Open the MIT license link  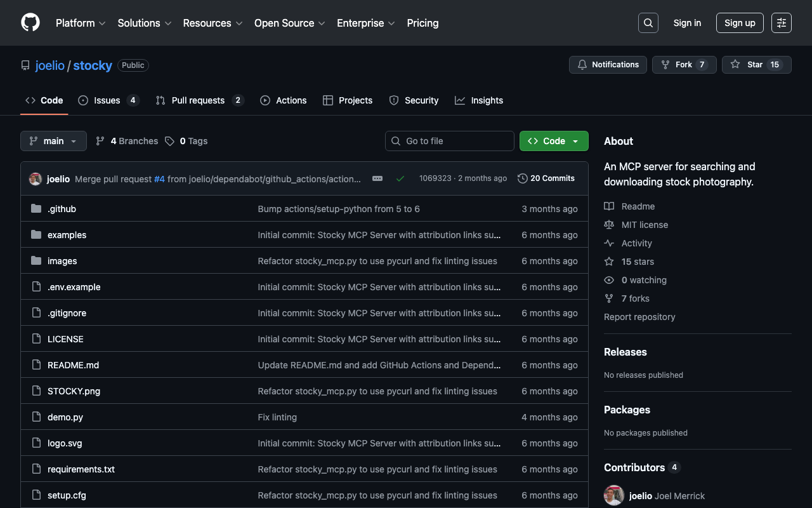click(645, 225)
